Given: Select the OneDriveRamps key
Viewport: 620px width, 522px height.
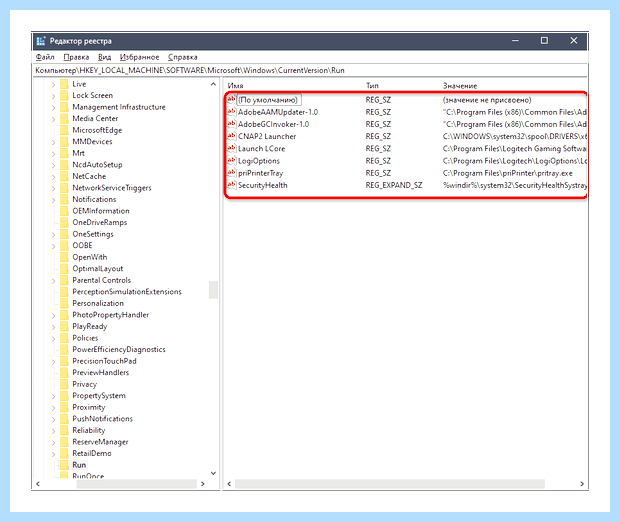Looking at the screenshot, I should coord(100,222).
